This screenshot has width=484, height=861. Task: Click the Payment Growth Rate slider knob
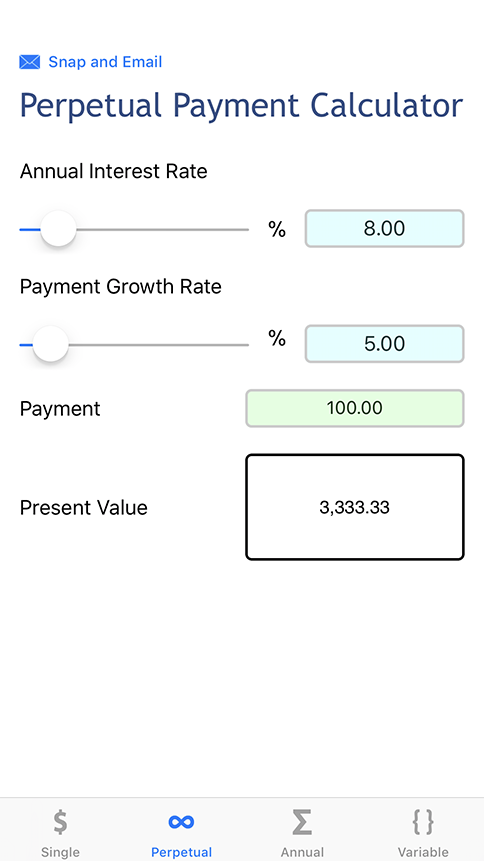[51, 344]
